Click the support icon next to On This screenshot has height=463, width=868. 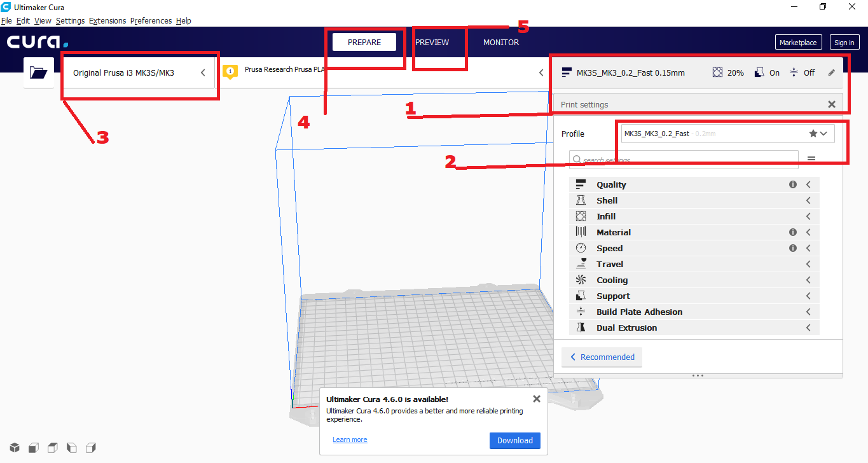tap(759, 73)
